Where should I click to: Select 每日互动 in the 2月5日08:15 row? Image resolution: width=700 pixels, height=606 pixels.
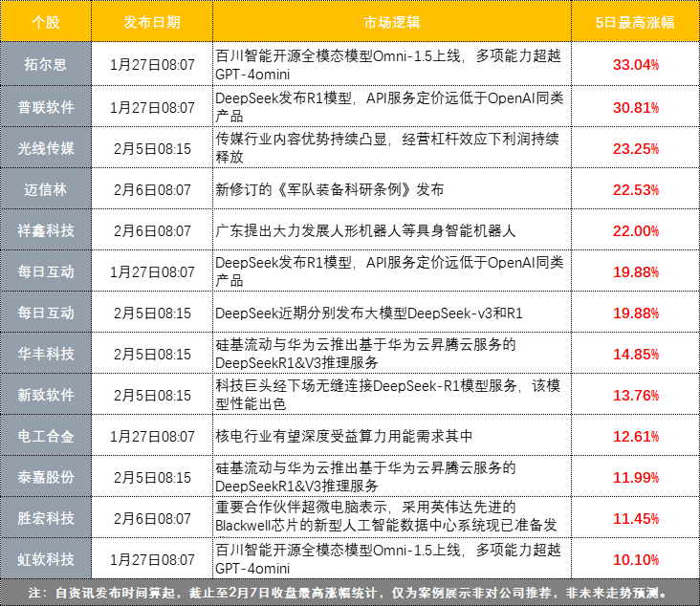(46, 313)
